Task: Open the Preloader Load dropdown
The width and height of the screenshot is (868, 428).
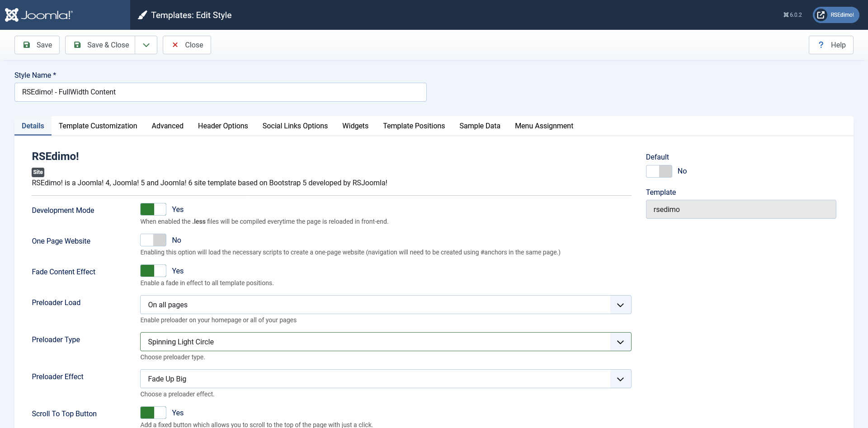Action: [385, 305]
